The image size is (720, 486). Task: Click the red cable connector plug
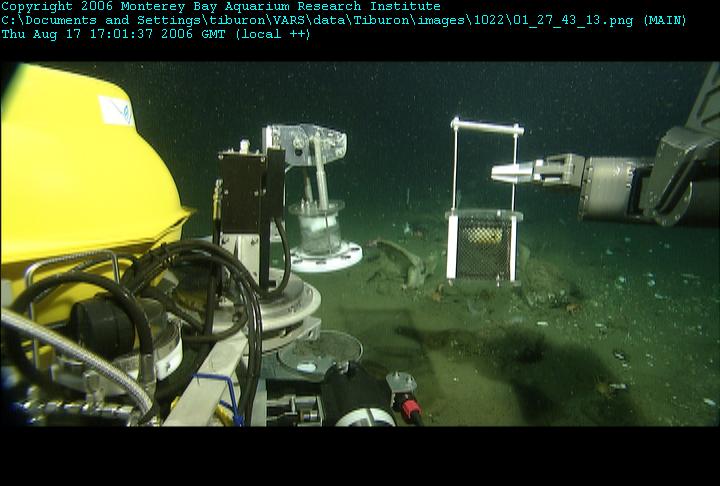tap(411, 409)
